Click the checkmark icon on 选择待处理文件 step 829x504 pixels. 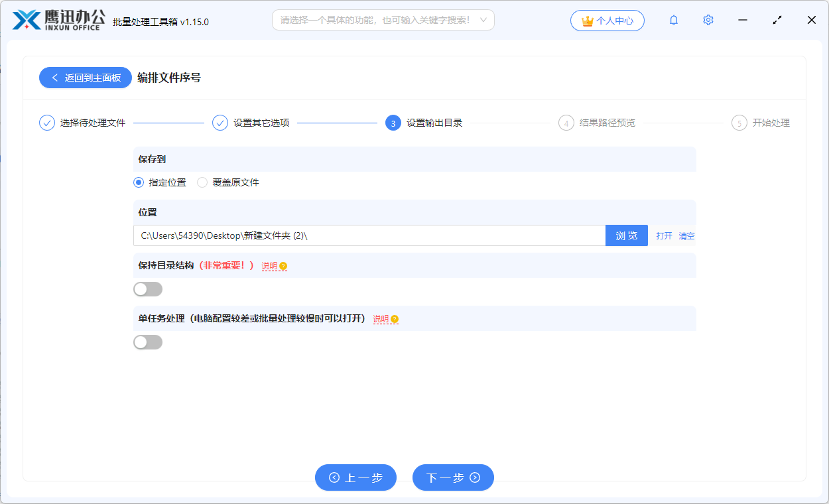tap(46, 123)
